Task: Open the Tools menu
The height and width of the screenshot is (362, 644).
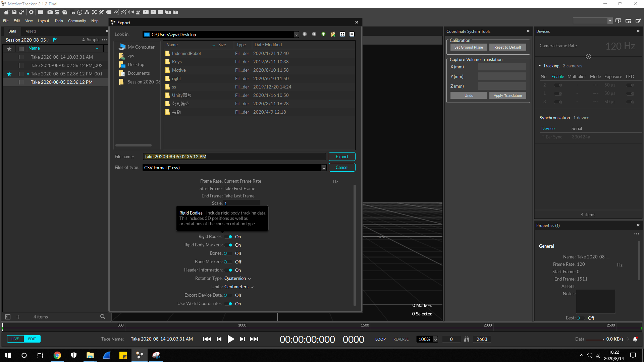Action: (x=58, y=20)
